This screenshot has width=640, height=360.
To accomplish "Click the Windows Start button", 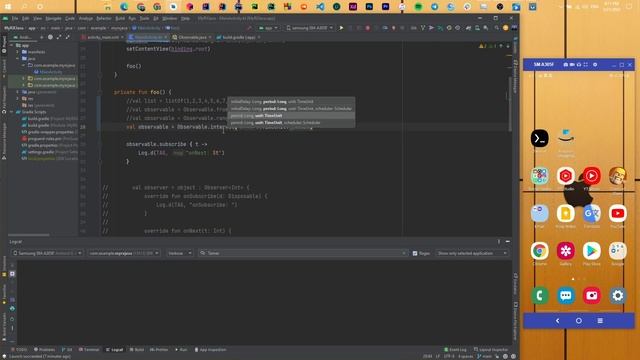I will [8, 7].
